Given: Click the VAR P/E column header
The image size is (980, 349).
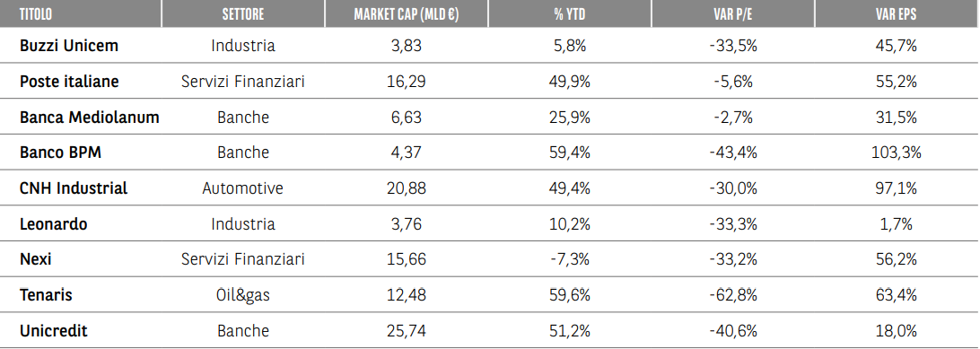Looking at the screenshot, I should point(733,13).
